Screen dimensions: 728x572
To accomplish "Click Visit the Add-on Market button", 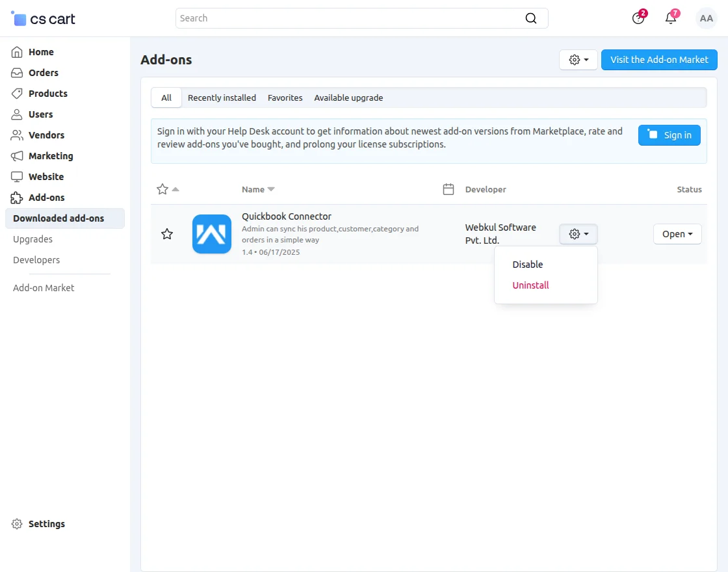I will (x=658, y=60).
